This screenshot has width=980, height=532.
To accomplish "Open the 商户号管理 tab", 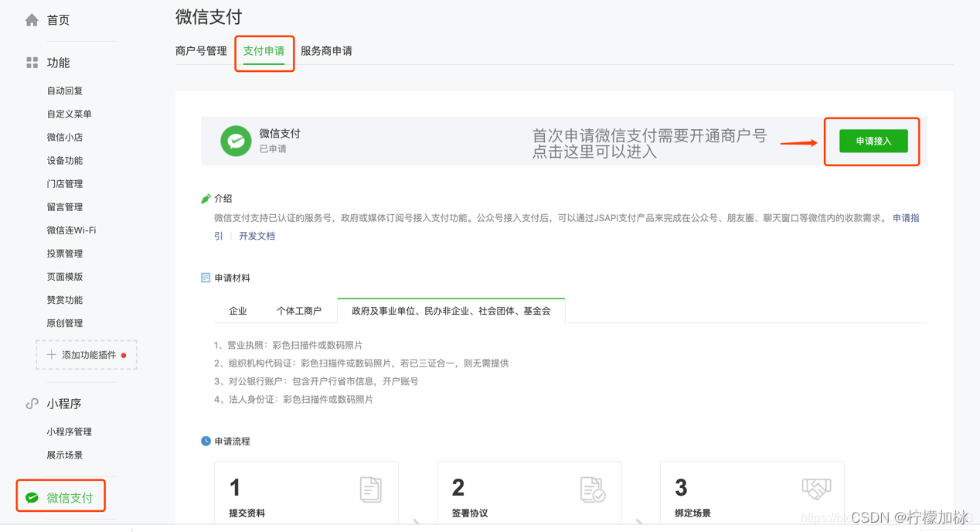I will [201, 51].
